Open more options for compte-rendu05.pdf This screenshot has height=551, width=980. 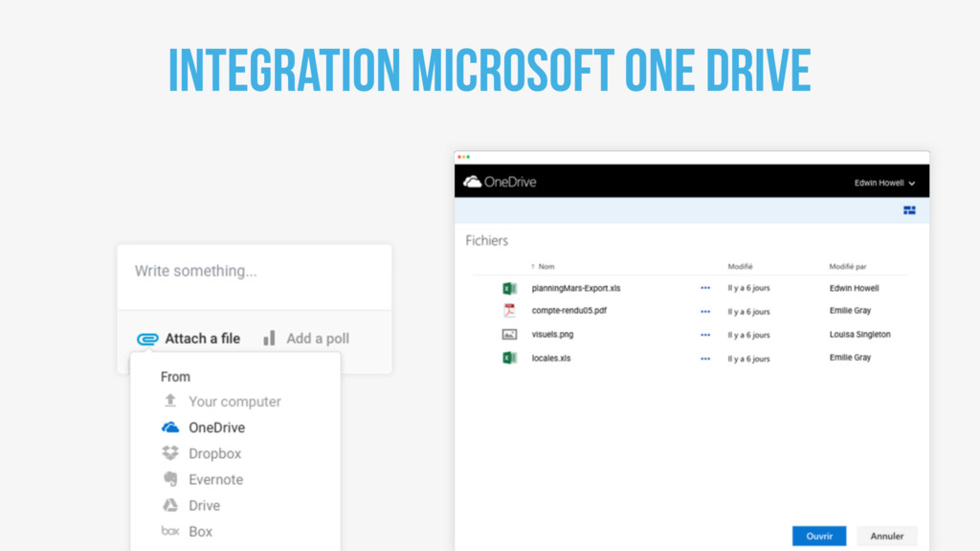[705, 311]
